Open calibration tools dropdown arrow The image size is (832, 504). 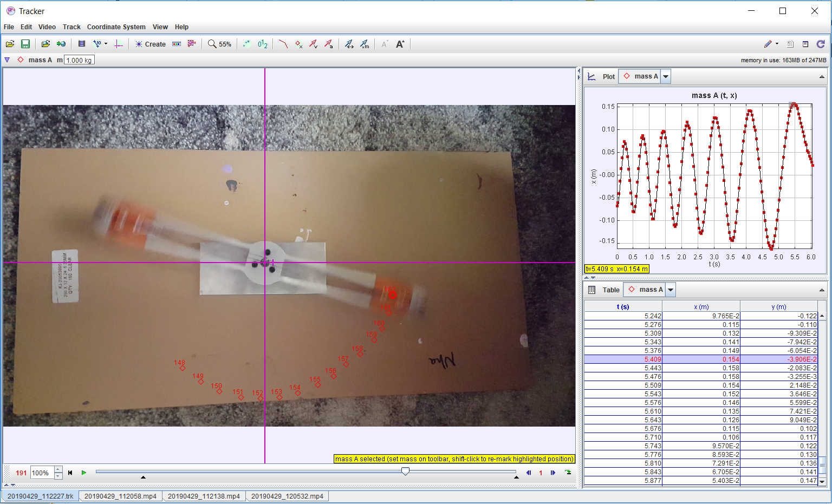coord(106,44)
